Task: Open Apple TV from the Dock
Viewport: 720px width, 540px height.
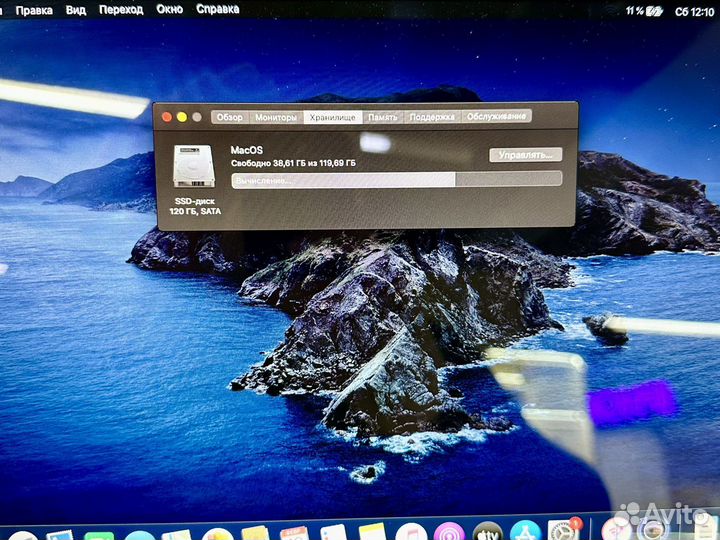Action: [487, 532]
